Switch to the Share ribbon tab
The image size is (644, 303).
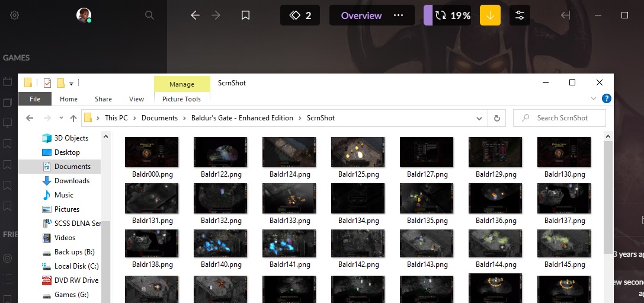point(103,99)
